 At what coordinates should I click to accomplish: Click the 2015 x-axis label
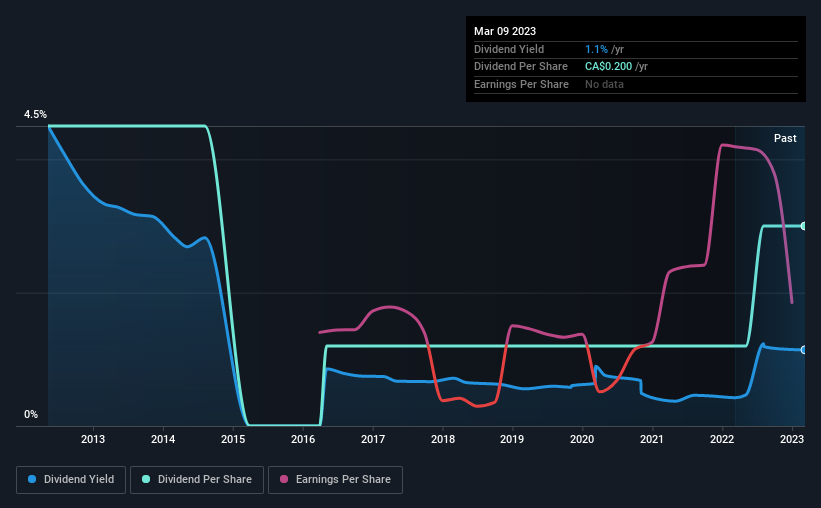pyautogui.click(x=233, y=439)
